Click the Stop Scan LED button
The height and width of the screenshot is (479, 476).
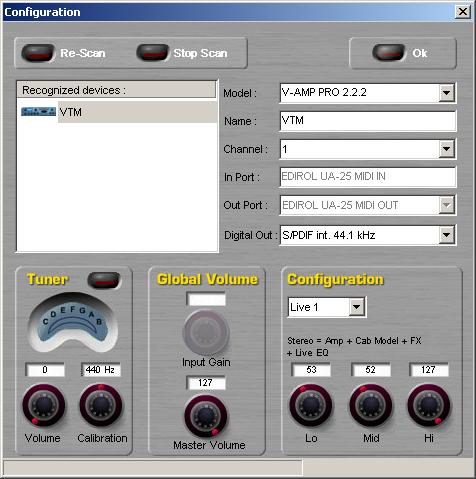pos(153,53)
